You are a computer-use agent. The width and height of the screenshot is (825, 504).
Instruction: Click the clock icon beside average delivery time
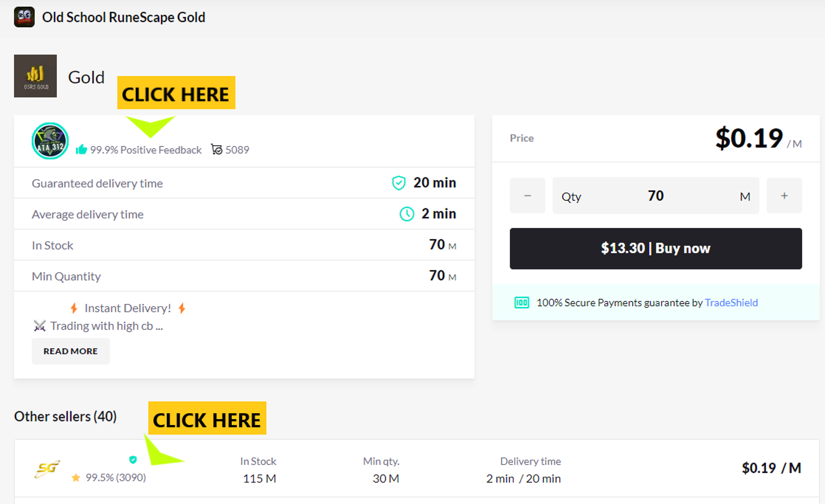(x=406, y=214)
